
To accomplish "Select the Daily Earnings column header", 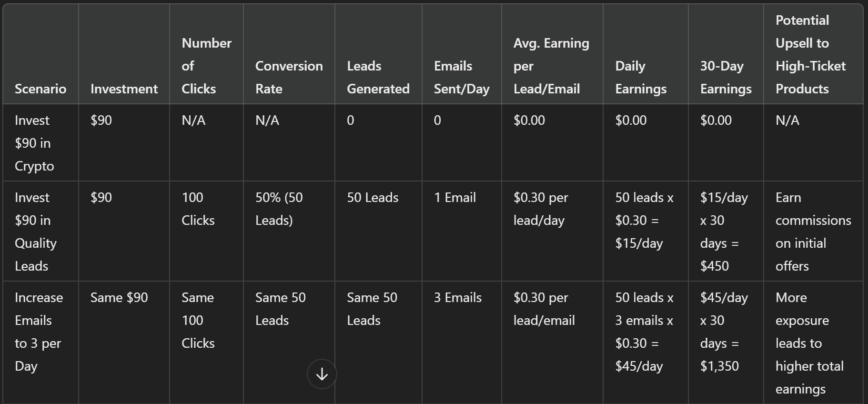I will point(641,77).
